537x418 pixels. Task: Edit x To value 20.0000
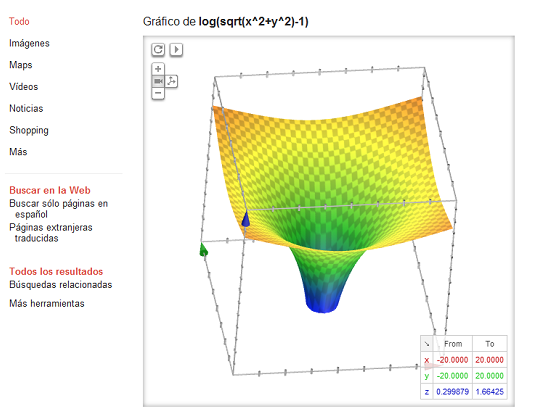pyautogui.click(x=489, y=360)
